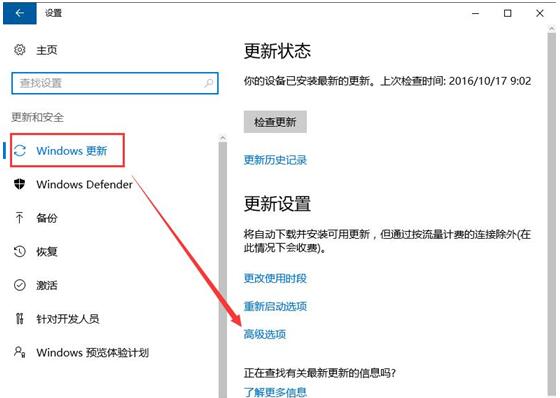Click the sidebar vertical scrollbar track
560x398 pixels.
click(x=223, y=270)
